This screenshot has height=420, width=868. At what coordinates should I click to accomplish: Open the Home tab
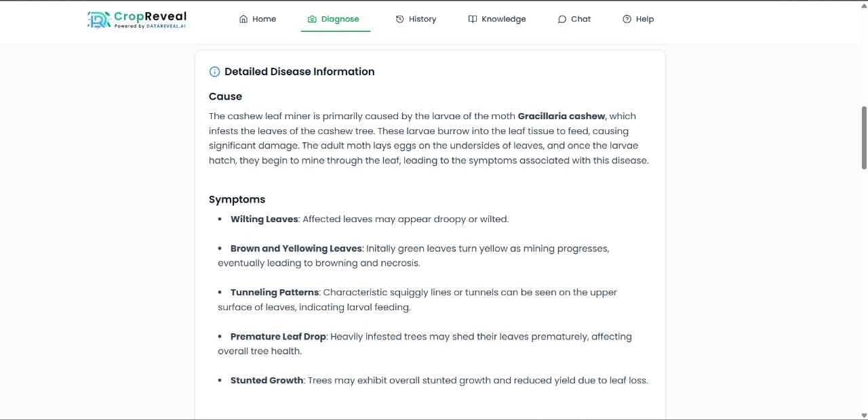click(x=264, y=19)
